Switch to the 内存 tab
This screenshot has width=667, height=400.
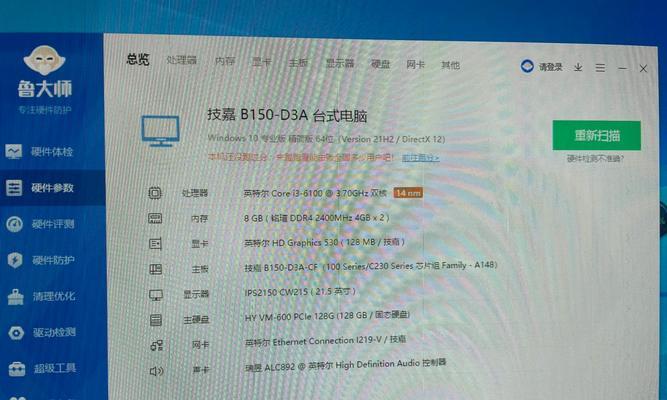[x=225, y=61]
